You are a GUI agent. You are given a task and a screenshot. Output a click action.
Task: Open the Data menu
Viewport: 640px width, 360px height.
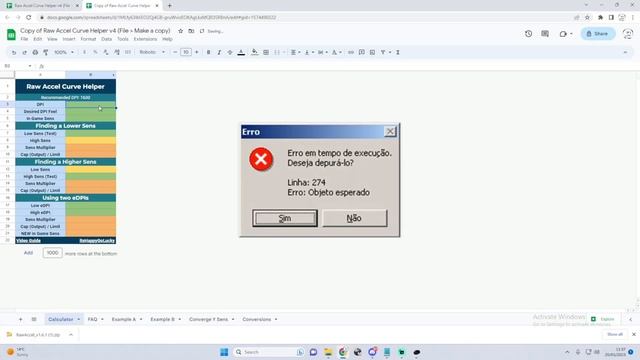[107, 39]
